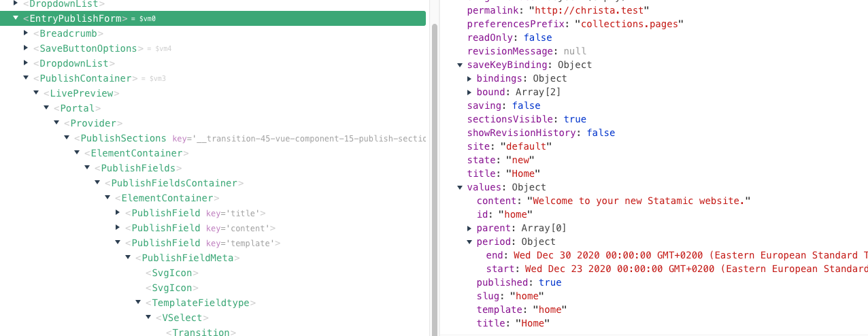Screen dimensions: 868x336
Task: Click the showRevisionHistory false value
Action: 601,133
